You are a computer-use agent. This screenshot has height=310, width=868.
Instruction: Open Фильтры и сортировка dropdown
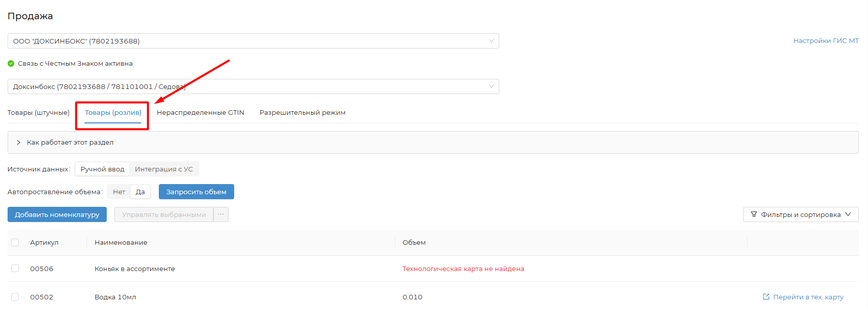tap(800, 214)
